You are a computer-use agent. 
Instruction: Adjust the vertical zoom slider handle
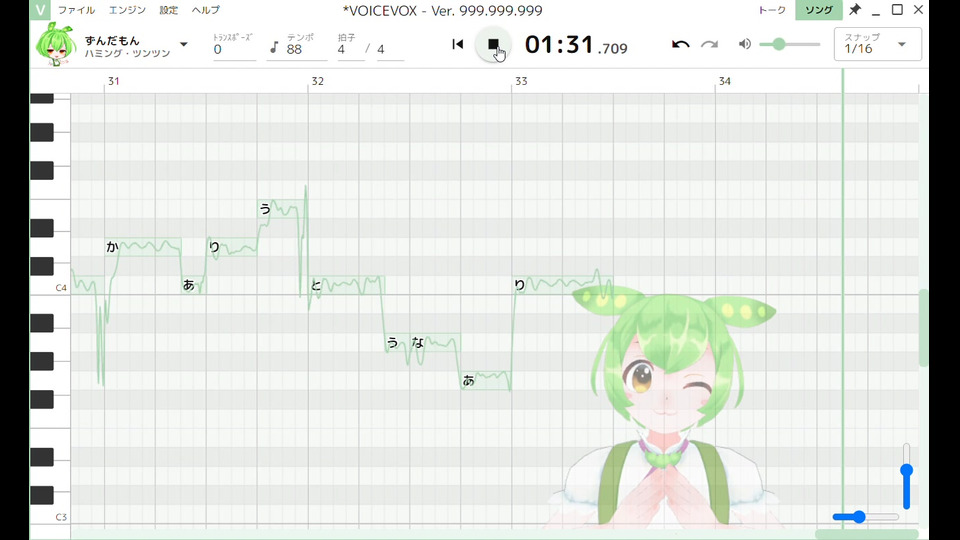click(x=907, y=470)
